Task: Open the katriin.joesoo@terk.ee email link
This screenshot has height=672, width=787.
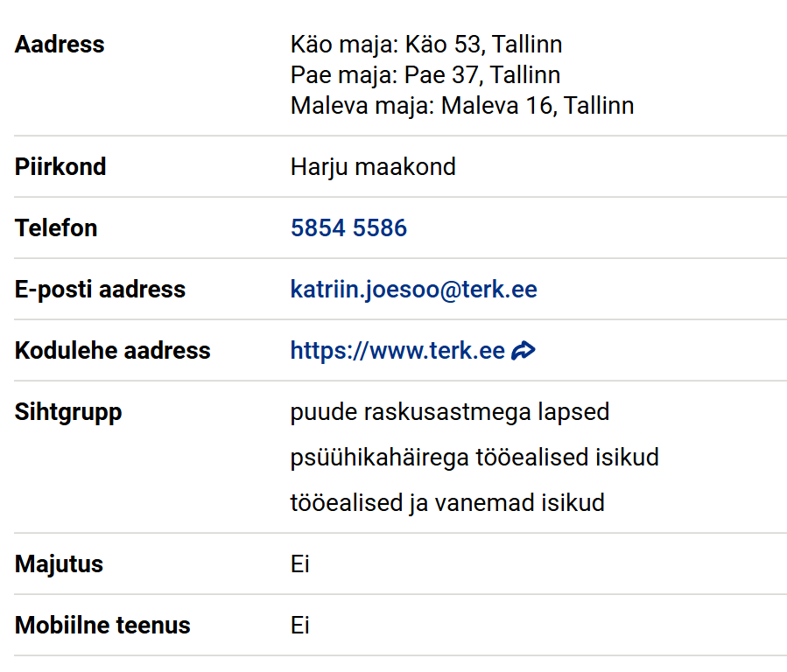Action: point(413,290)
